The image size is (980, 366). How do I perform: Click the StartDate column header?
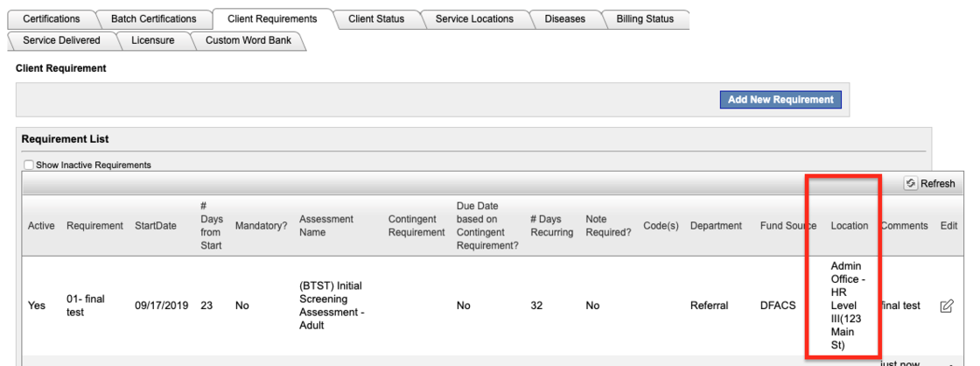click(x=156, y=226)
